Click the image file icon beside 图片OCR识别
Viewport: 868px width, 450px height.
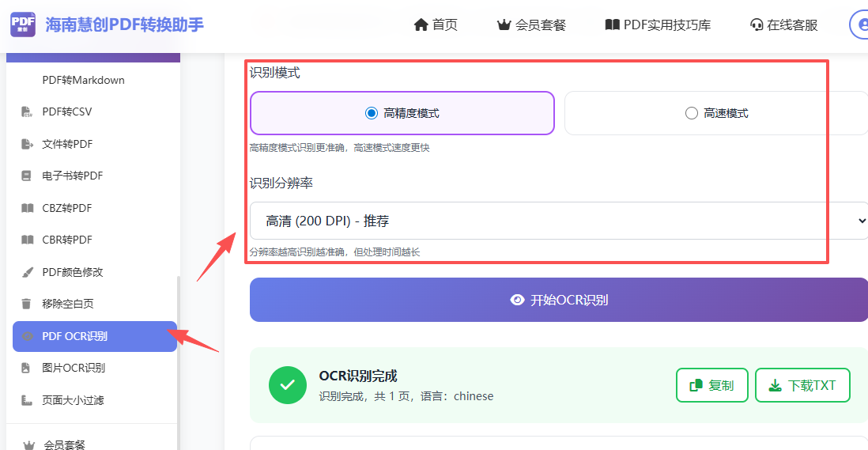pos(25,368)
